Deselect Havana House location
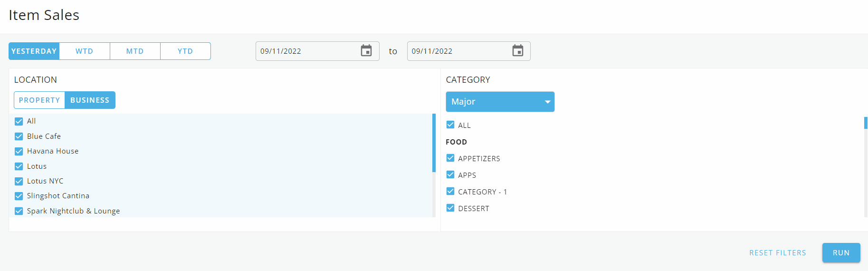The image size is (868, 271). [x=19, y=151]
